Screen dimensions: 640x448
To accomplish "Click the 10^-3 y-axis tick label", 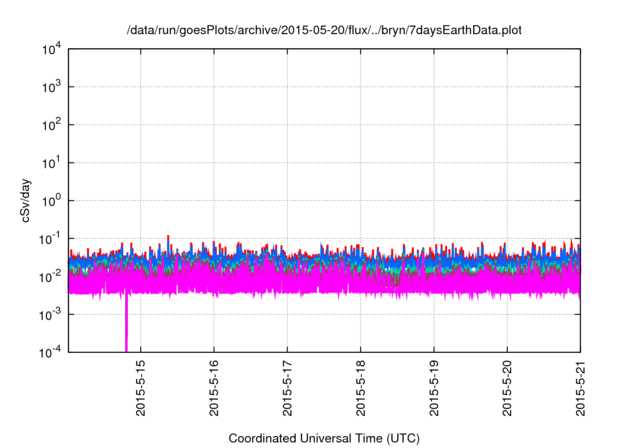I will (50, 315).
